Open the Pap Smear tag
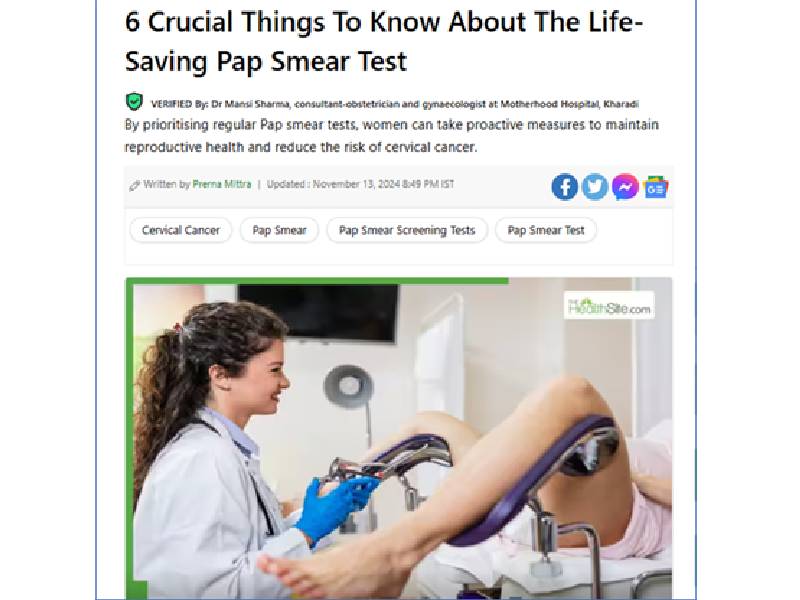 click(279, 231)
